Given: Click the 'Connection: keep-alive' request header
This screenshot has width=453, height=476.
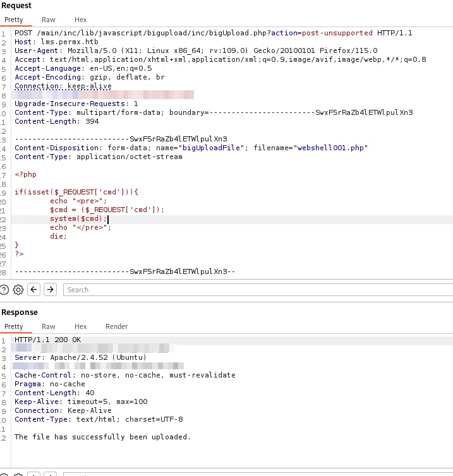Looking at the screenshot, I should [x=63, y=86].
